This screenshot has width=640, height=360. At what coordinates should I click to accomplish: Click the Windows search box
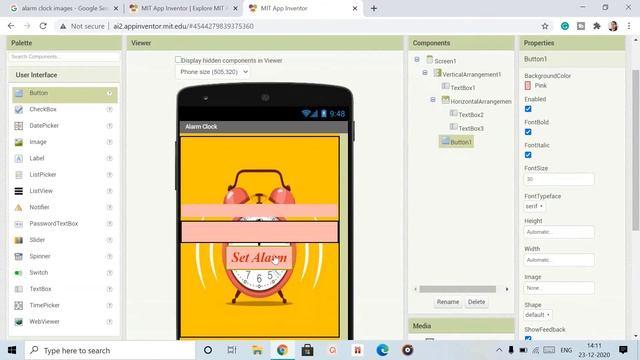point(110,350)
